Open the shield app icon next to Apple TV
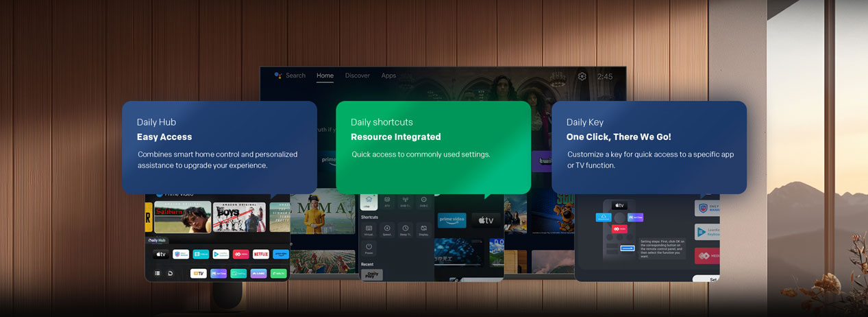The width and height of the screenshot is (868, 317). point(181,254)
